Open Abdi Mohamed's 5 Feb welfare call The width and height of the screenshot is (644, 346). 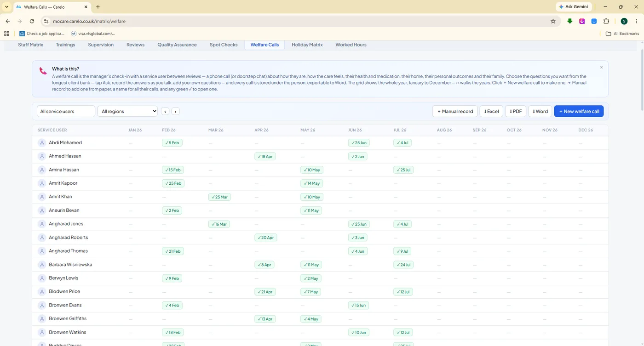pyautogui.click(x=172, y=143)
